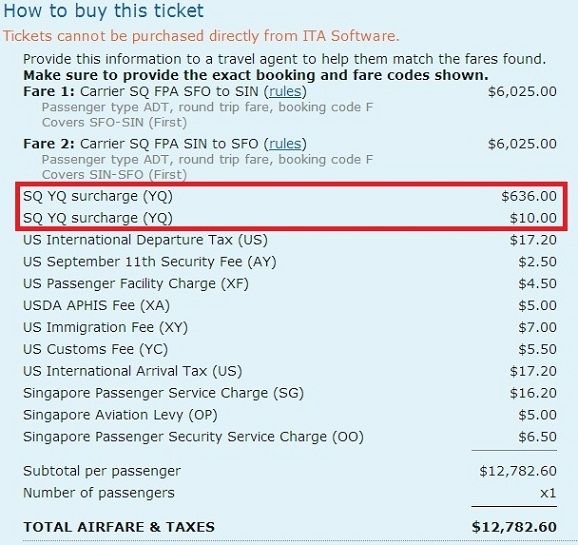Screen dimensions: 578x545
Task: Select US International Departure Tax row
Action: click(x=290, y=240)
